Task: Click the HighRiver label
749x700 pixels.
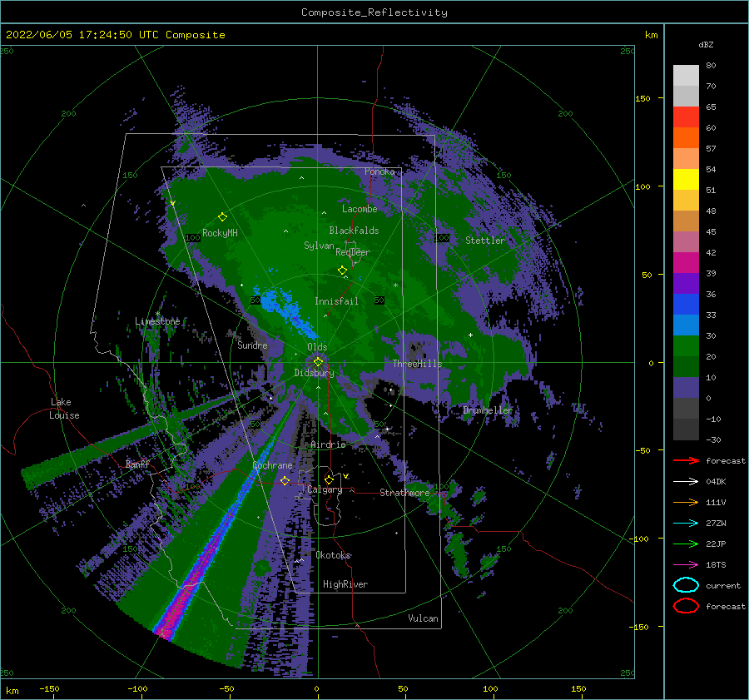Action: pyautogui.click(x=345, y=584)
